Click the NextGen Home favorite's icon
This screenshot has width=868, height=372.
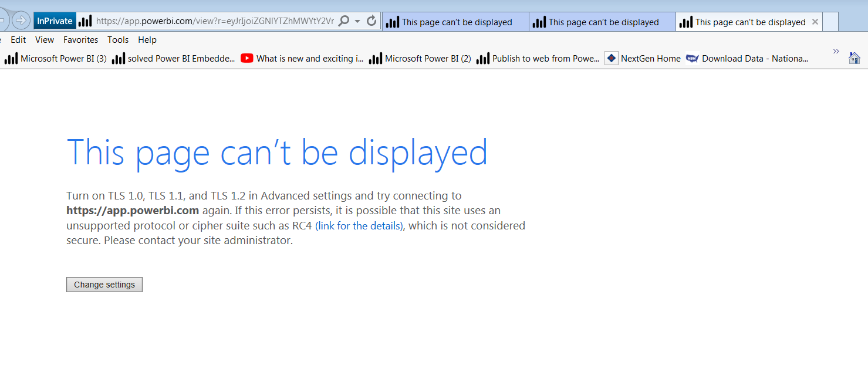click(x=612, y=58)
